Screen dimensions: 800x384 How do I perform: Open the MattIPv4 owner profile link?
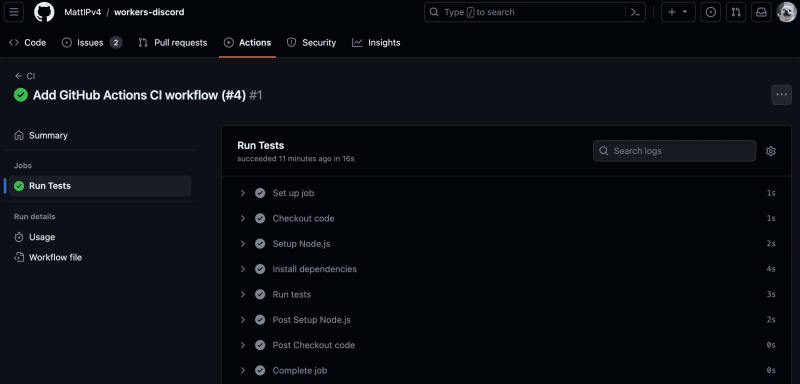(x=83, y=12)
